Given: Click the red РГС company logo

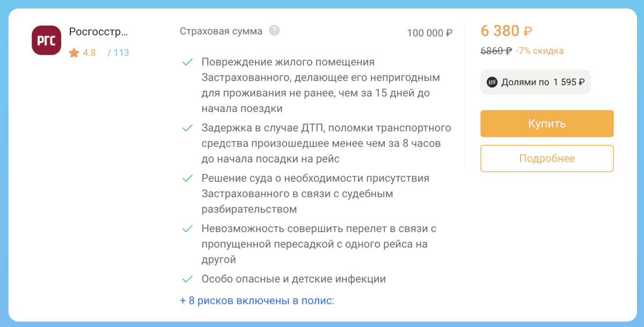Looking at the screenshot, I should 46,40.
